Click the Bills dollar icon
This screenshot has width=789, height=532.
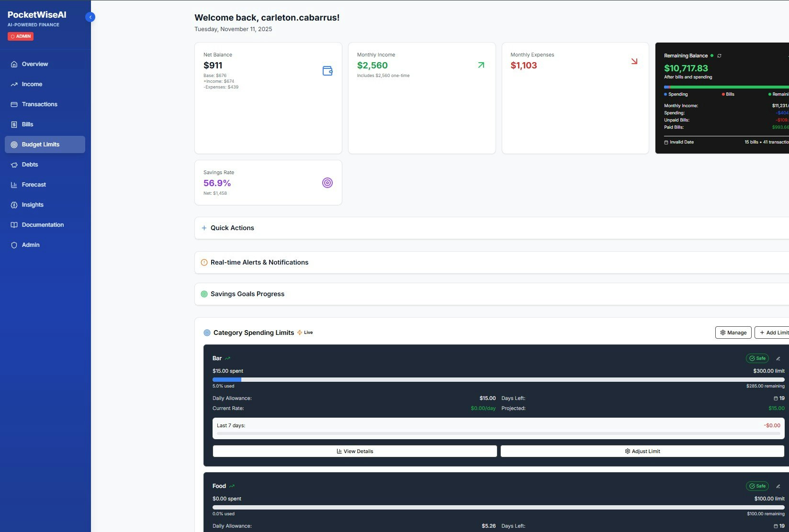point(14,124)
